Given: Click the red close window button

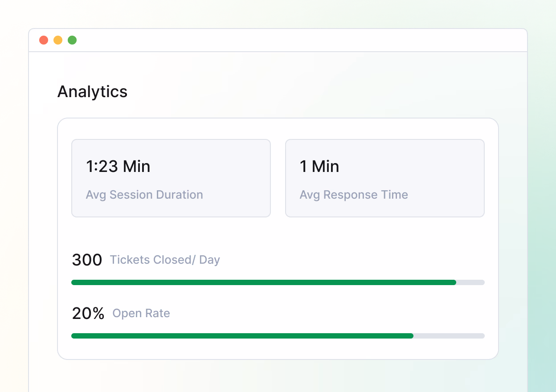Looking at the screenshot, I should point(44,40).
